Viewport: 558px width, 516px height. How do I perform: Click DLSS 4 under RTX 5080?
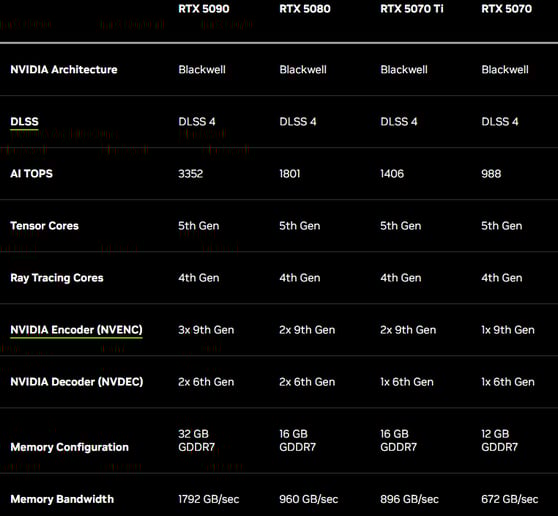click(298, 122)
